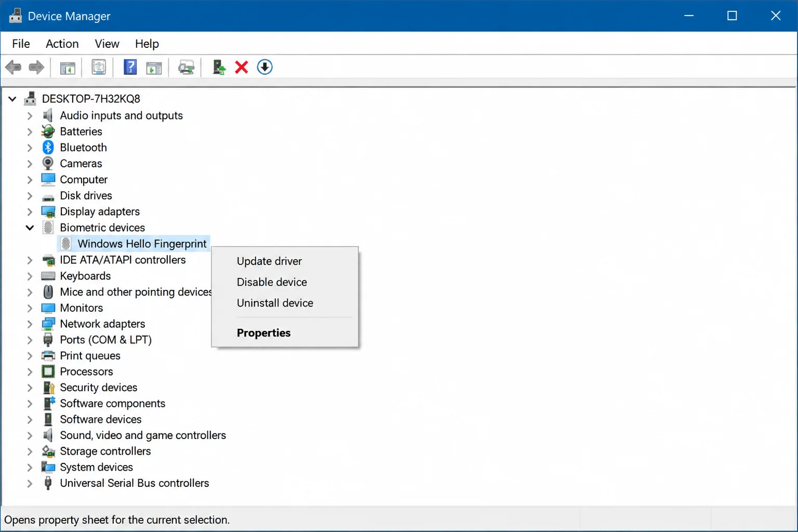Select Mice and other pointing devices

coord(136,292)
